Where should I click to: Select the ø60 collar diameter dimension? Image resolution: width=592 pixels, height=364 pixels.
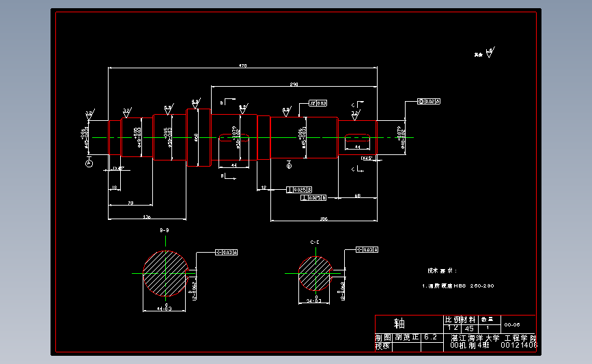point(196,137)
